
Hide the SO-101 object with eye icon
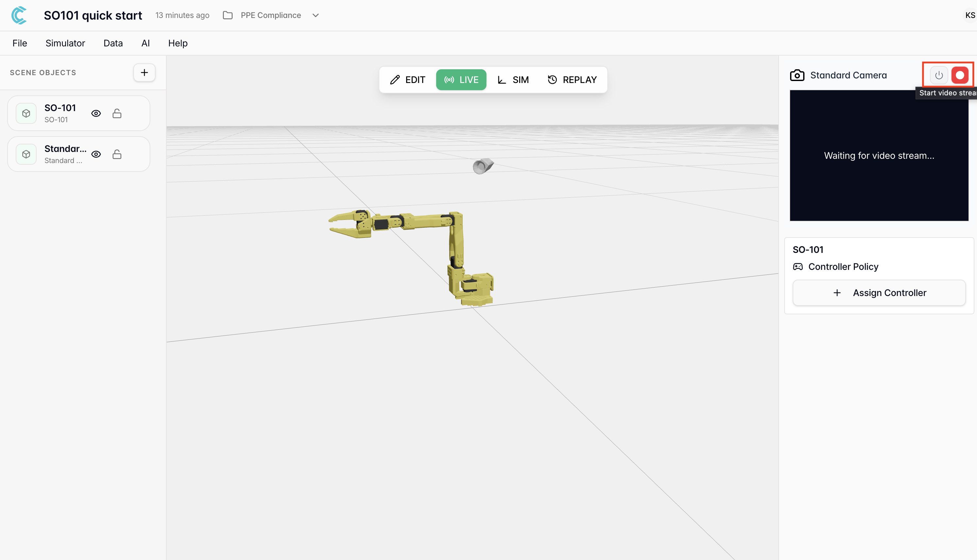96,113
